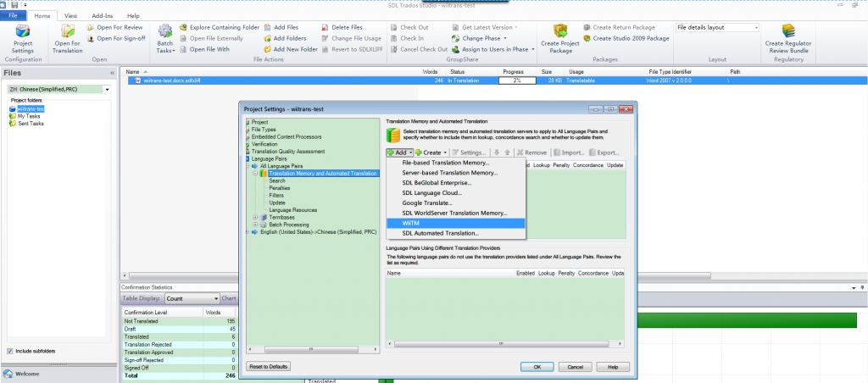Select Penalties in the settings tree
868x383 pixels.
280,188
